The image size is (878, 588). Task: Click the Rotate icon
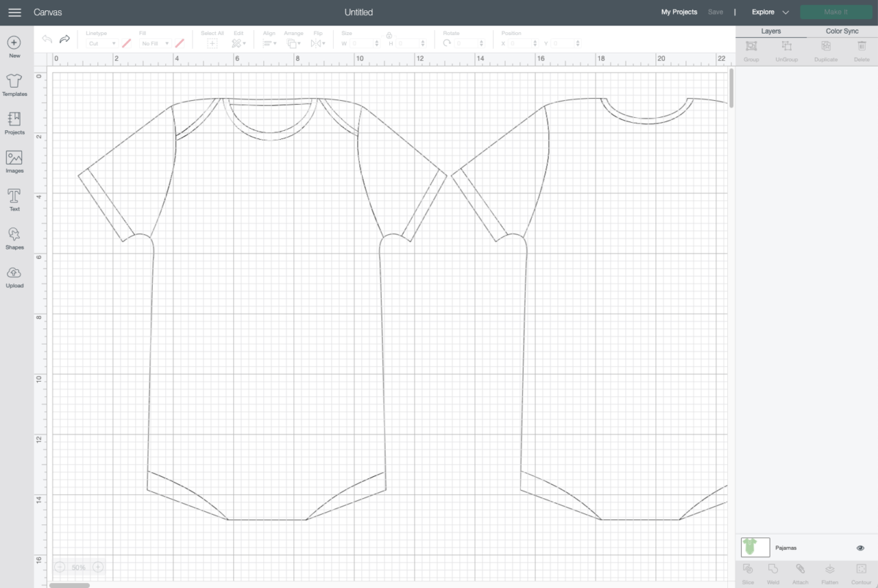[447, 43]
